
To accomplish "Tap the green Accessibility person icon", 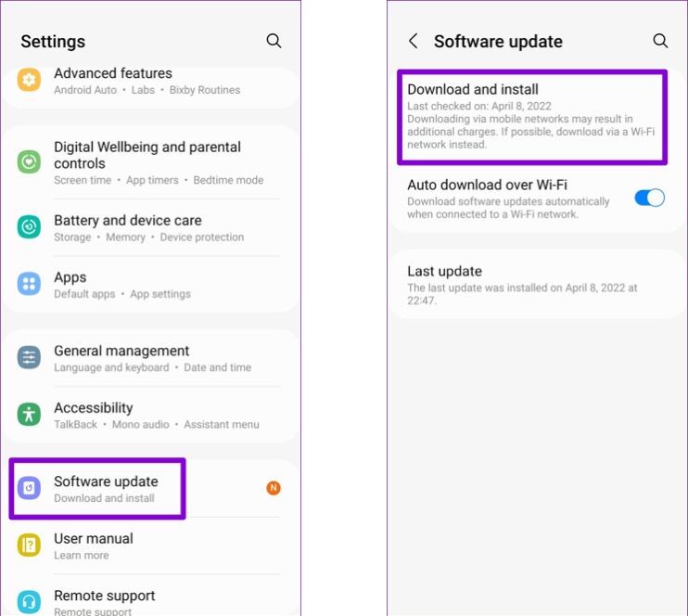I will [x=30, y=415].
